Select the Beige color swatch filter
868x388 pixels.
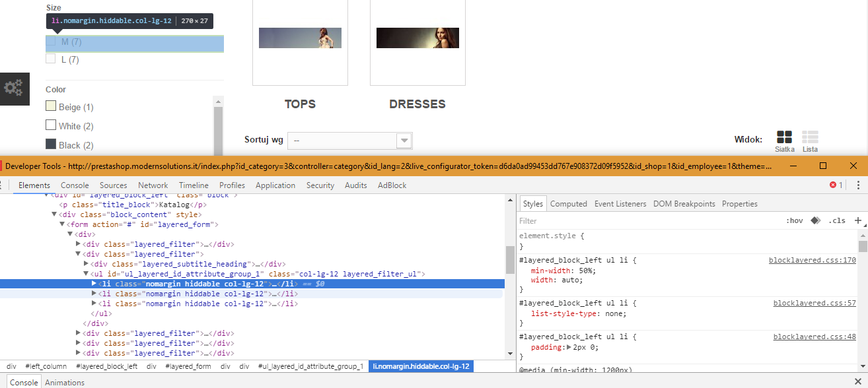coord(51,106)
